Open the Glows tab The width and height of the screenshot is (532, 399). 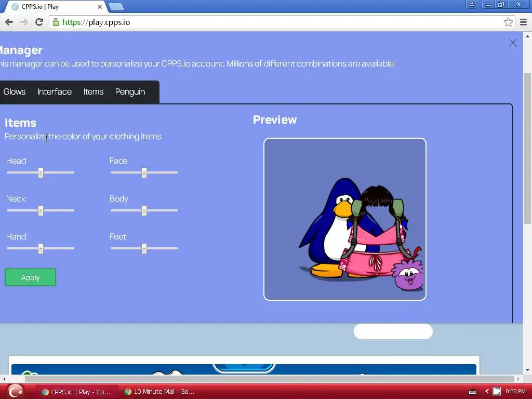click(x=14, y=92)
